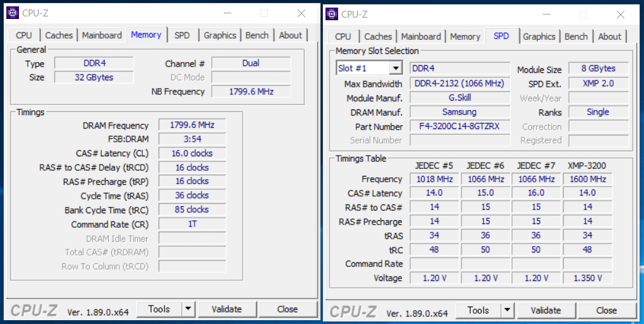The height and width of the screenshot is (324, 644).
Task: Click the XMP-3200 column header
Action: [x=587, y=166]
